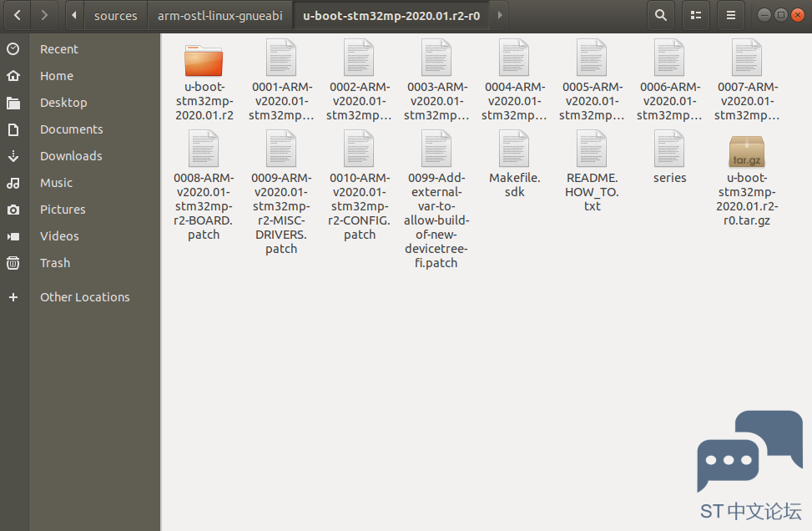Go to Home in the sidebar
Viewport: 812px width, 531px height.
(57, 76)
